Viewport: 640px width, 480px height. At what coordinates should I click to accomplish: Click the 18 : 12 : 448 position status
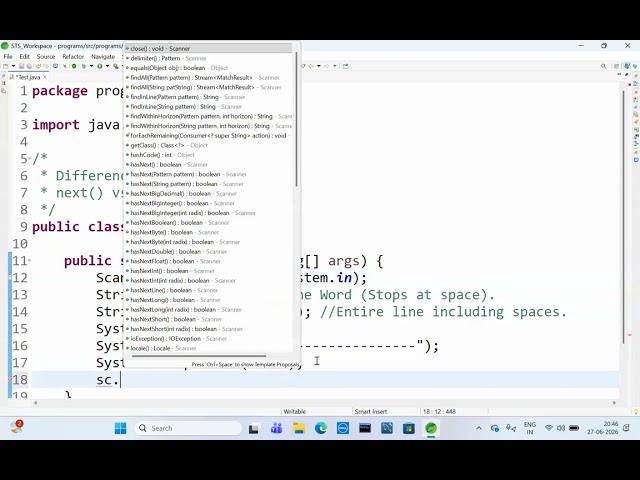439,411
